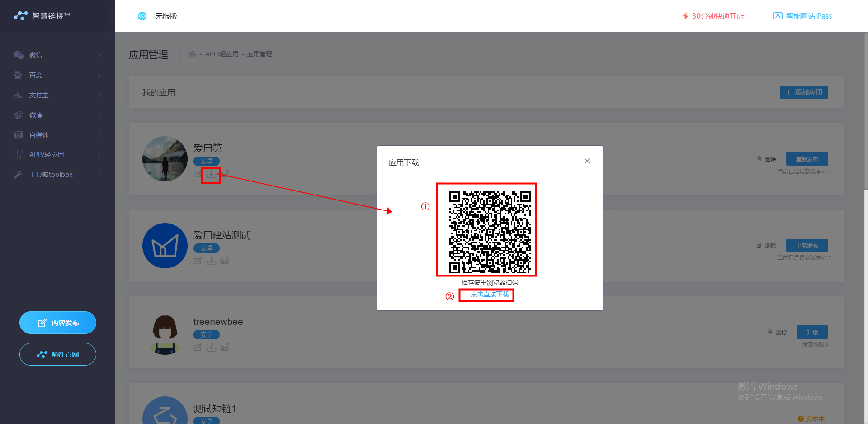The image size is (868, 424).
Task: Expand the 支付宝 menu chevron
Action: click(99, 95)
